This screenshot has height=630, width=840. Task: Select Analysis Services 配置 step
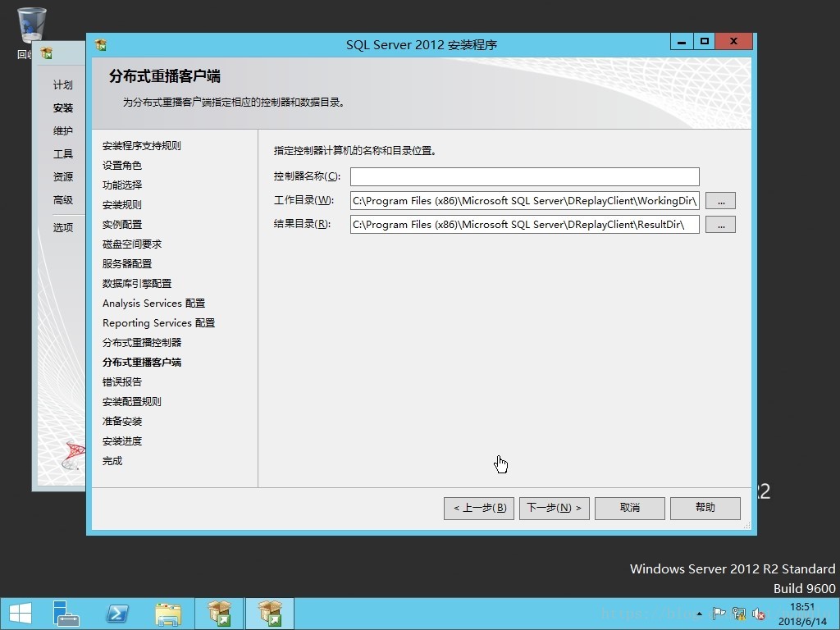point(153,304)
